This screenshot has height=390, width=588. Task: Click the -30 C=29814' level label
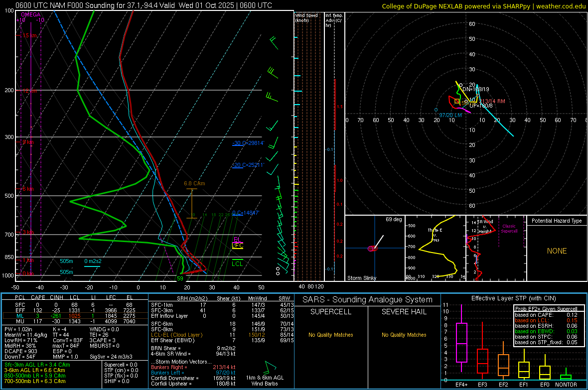(x=248, y=143)
